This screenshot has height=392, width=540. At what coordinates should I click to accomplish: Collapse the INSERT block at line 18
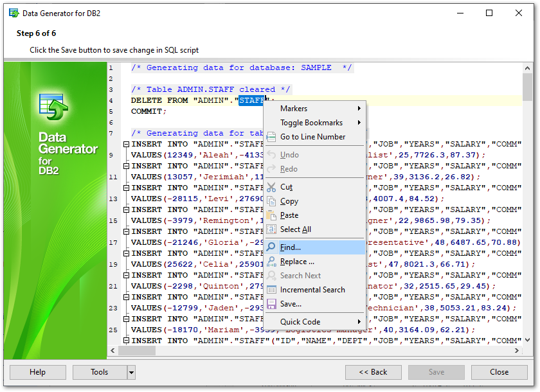pos(127,254)
